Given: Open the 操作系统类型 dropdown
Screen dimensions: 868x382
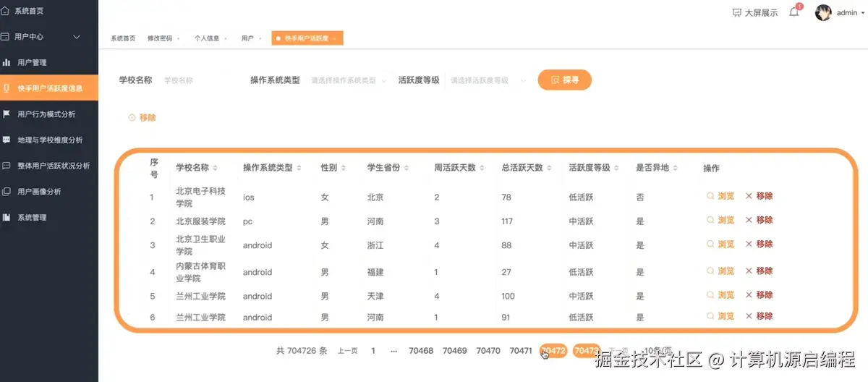Looking at the screenshot, I should [349, 81].
